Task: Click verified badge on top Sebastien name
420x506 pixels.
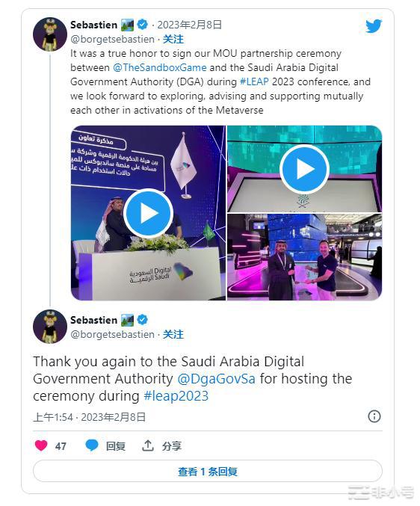Action: [x=142, y=25]
